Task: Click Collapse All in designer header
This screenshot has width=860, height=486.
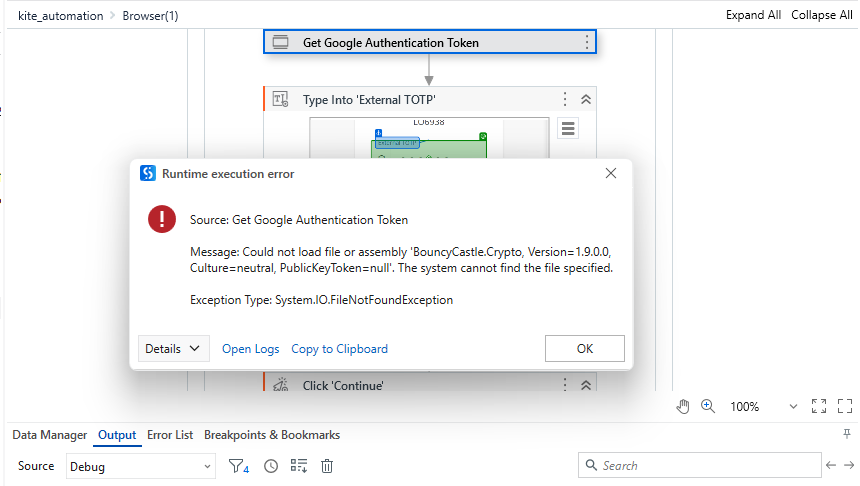Action: pos(821,15)
